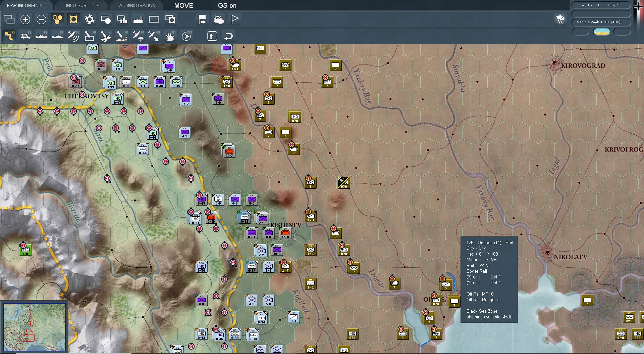Image resolution: width=644 pixels, height=354 pixels.
Task: Select the F9 air transport mode
Action: [x=138, y=36]
